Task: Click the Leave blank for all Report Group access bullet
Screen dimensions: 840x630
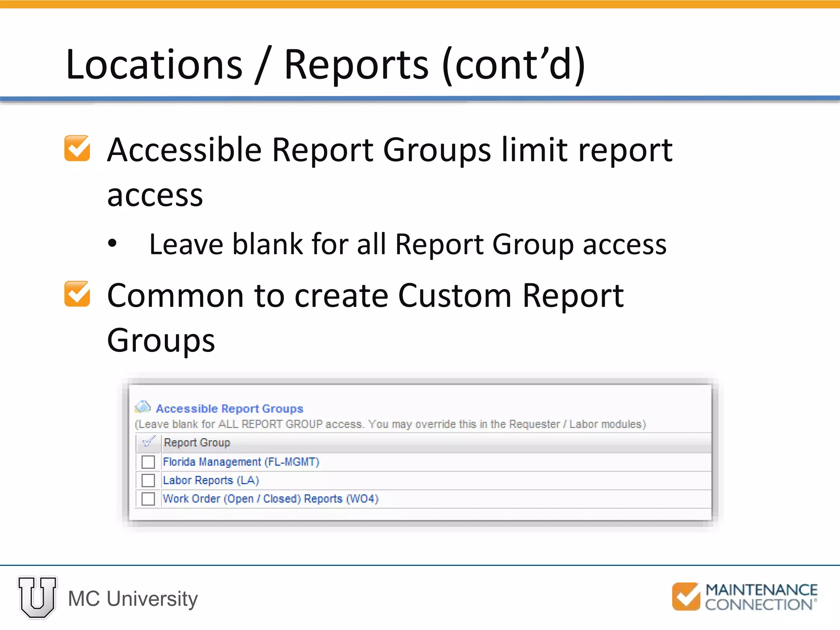Action: click(408, 244)
